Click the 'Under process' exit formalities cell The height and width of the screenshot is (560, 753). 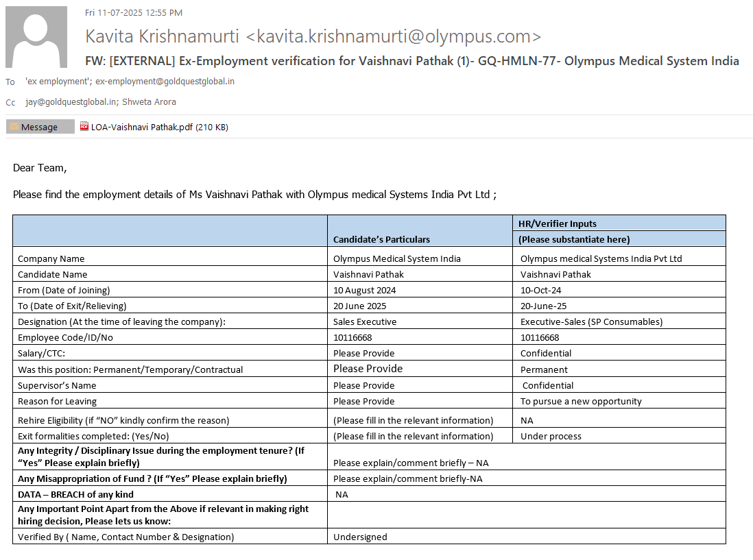pos(551,436)
